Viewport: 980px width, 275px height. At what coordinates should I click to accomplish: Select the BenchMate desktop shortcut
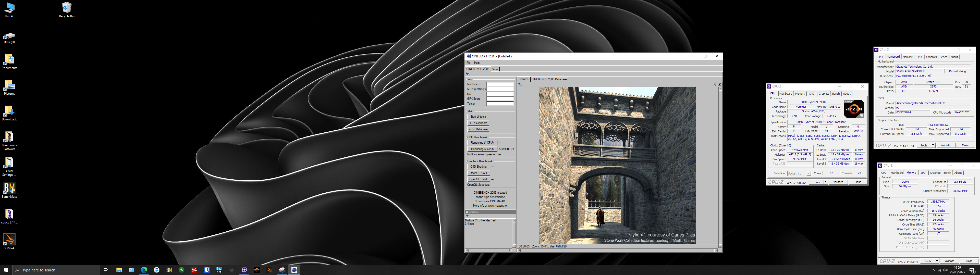(x=9, y=191)
